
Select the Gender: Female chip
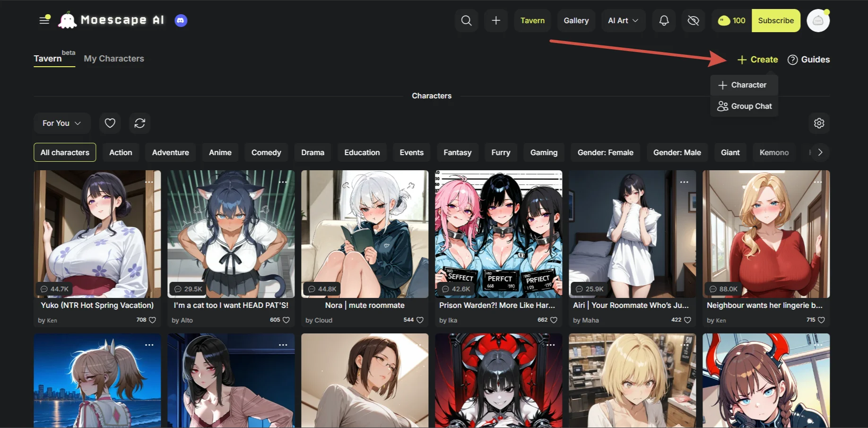(x=606, y=152)
